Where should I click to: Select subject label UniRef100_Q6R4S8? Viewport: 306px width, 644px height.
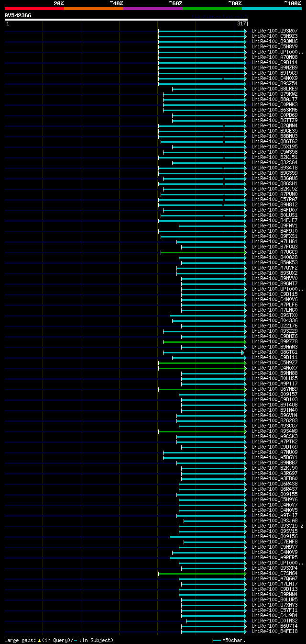point(274,484)
